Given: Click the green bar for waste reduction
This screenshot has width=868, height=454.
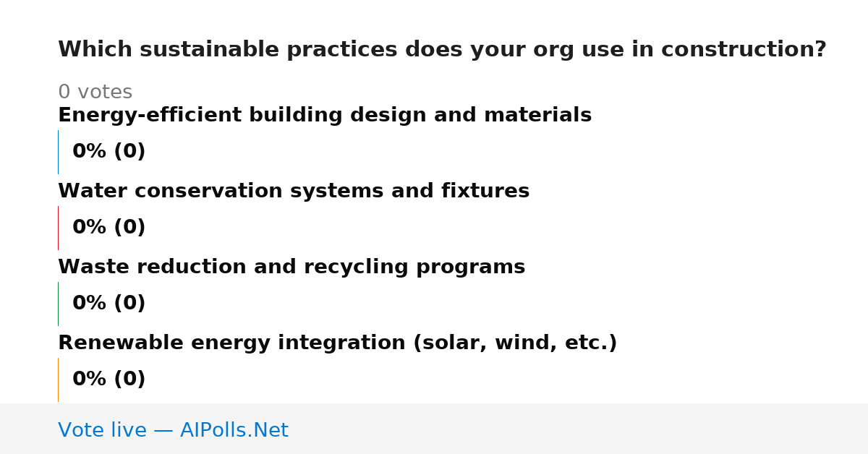Looking at the screenshot, I should tap(59, 304).
